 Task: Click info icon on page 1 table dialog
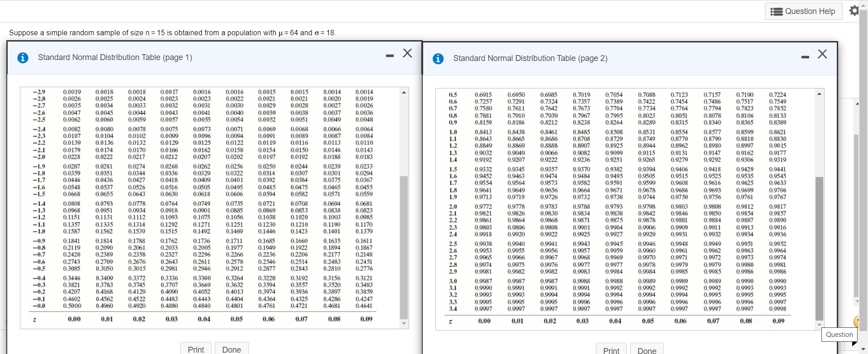(x=23, y=58)
